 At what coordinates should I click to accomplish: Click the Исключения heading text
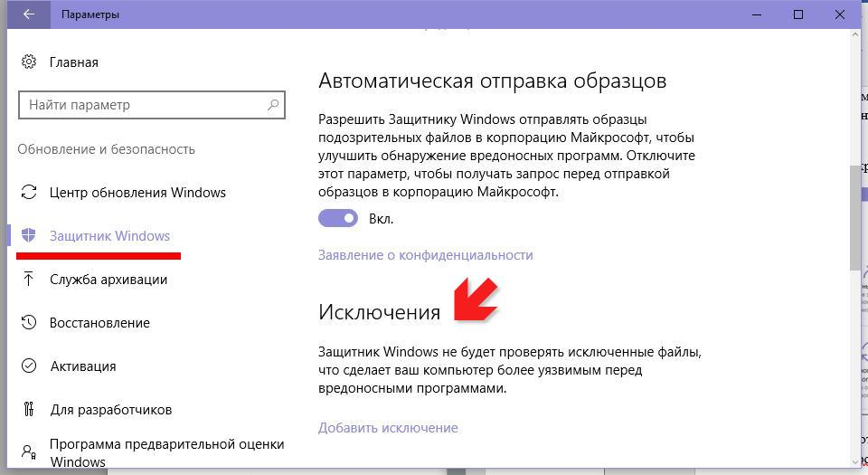pos(379,312)
